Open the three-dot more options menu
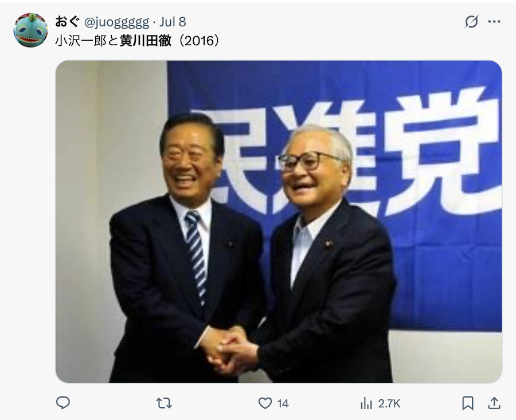This screenshot has height=420, width=516. coord(494,22)
